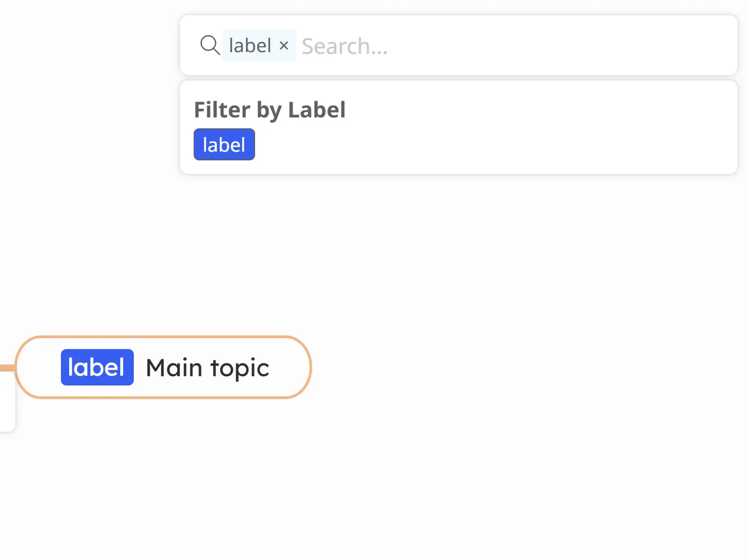Click the Main topic node's left padding area
749x560 pixels.
click(38, 368)
